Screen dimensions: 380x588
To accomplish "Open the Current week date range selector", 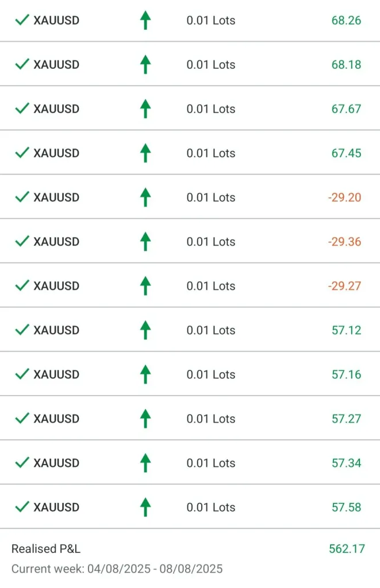I will [x=117, y=569].
